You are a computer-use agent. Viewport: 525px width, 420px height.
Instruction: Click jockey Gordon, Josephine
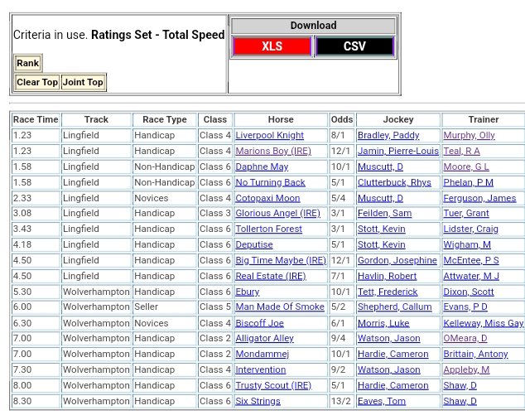click(x=397, y=260)
